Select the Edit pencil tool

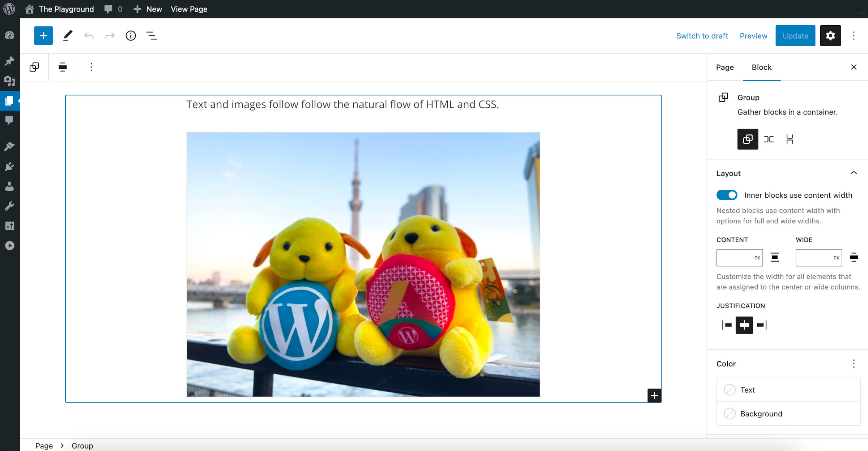tap(68, 35)
